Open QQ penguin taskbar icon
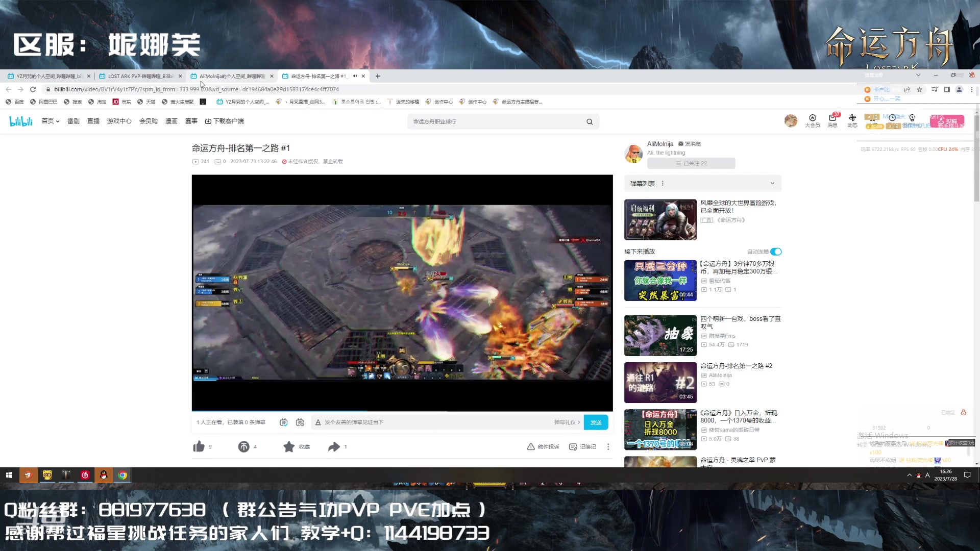The height and width of the screenshot is (551, 980). [104, 475]
